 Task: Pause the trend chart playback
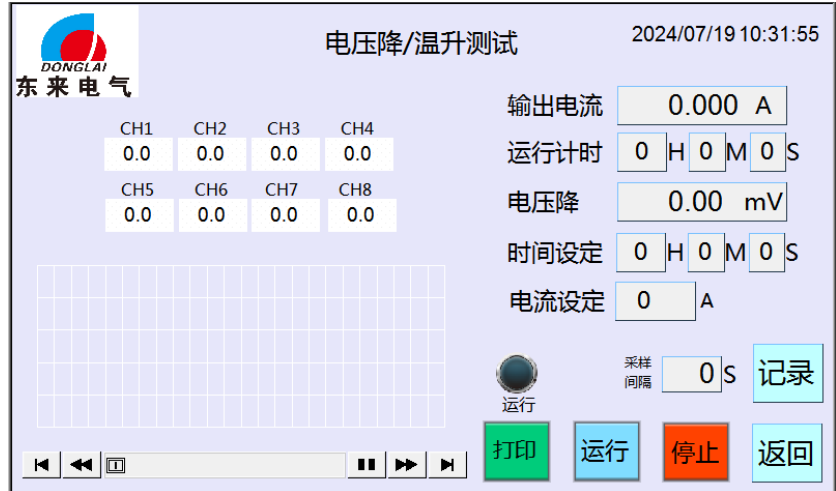(367, 464)
